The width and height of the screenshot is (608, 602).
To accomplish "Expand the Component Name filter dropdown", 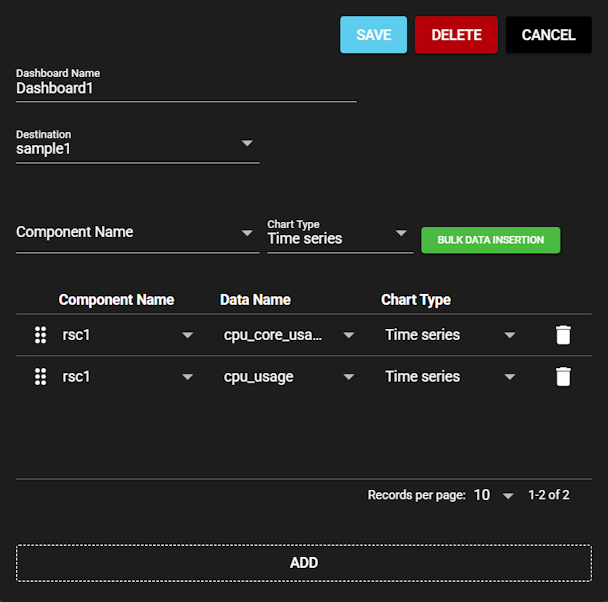I will (x=137, y=232).
